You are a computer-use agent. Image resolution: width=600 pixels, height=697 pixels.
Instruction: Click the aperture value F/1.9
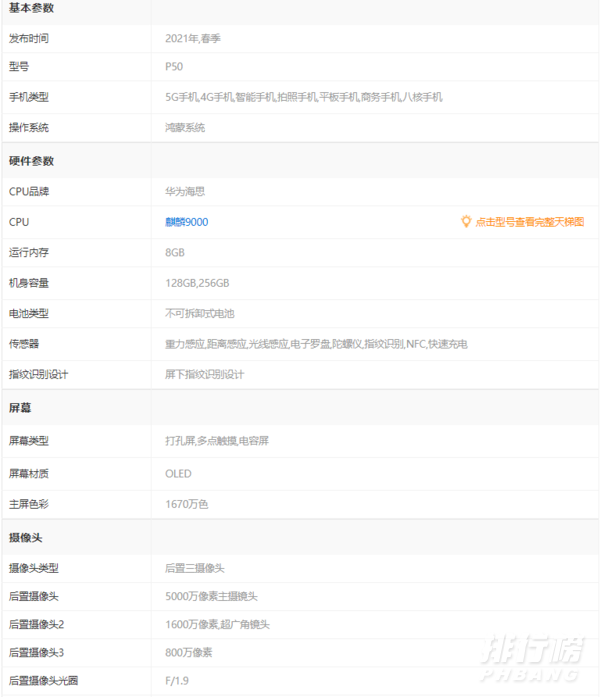(x=177, y=681)
